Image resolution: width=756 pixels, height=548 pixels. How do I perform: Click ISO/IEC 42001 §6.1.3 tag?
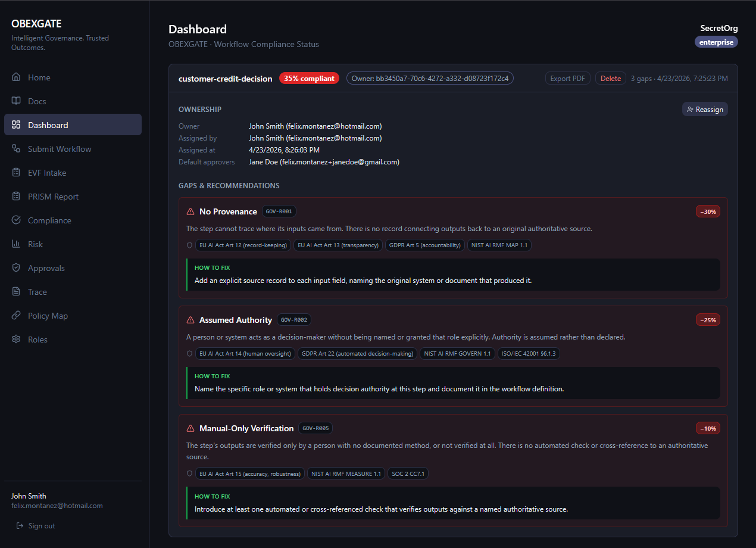tap(529, 353)
